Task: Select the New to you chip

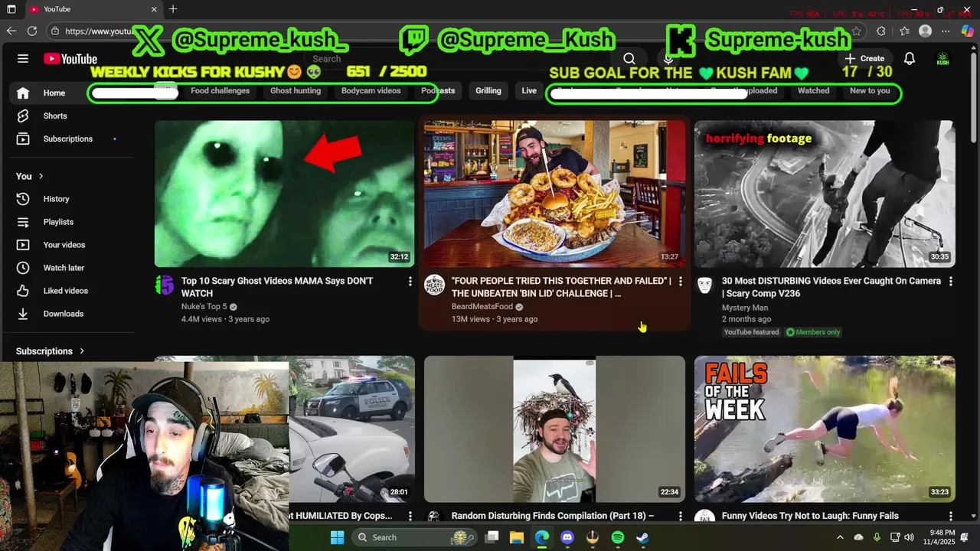Action: click(x=870, y=91)
